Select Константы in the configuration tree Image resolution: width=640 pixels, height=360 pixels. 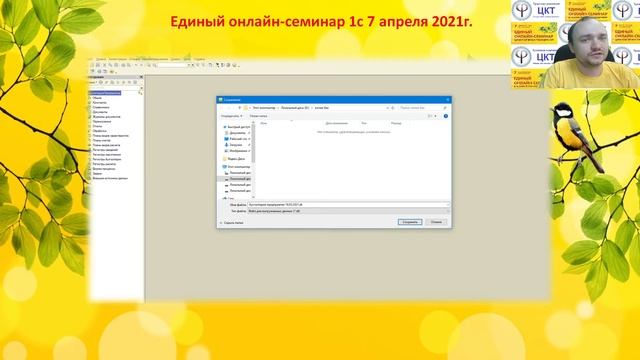point(100,102)
